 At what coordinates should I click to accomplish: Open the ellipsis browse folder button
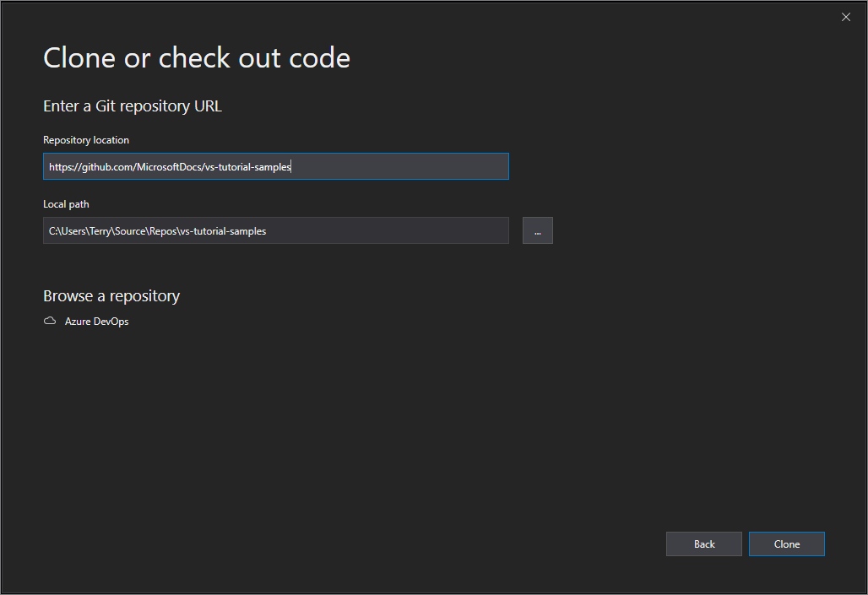click(538, 230)
